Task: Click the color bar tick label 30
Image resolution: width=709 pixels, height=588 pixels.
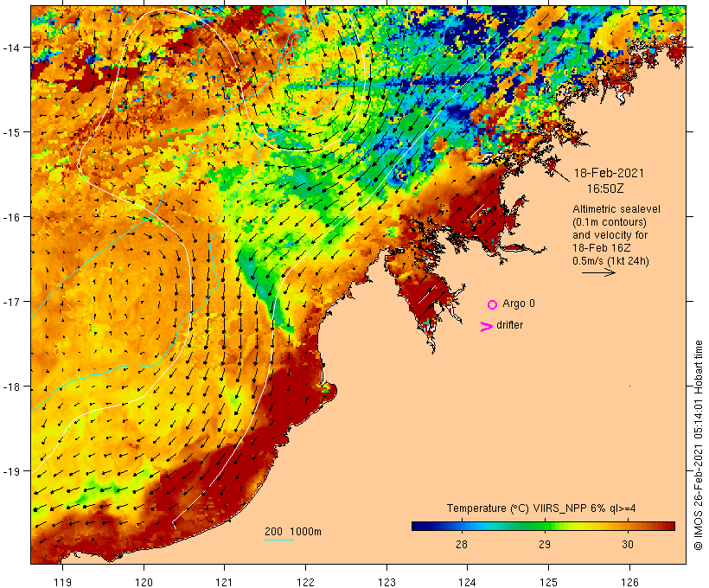Action: click(x=628, y=544)
